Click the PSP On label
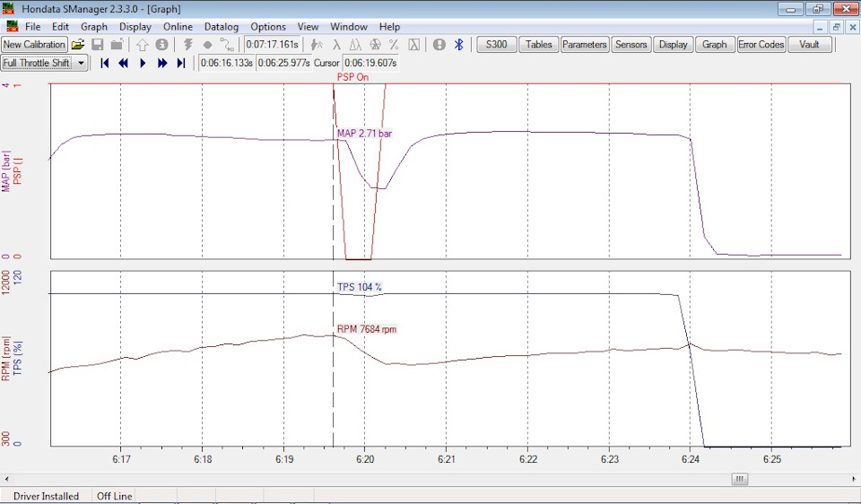 click(x=352, y=77)
